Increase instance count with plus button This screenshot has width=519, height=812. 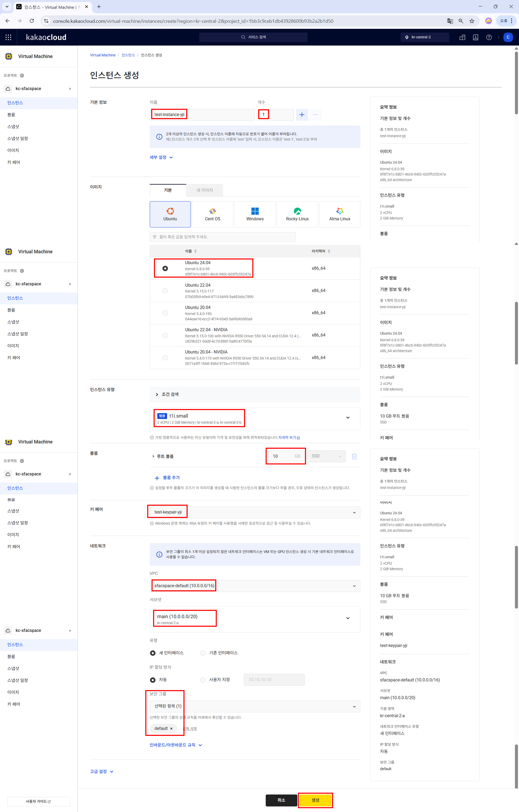pos(302,115)
